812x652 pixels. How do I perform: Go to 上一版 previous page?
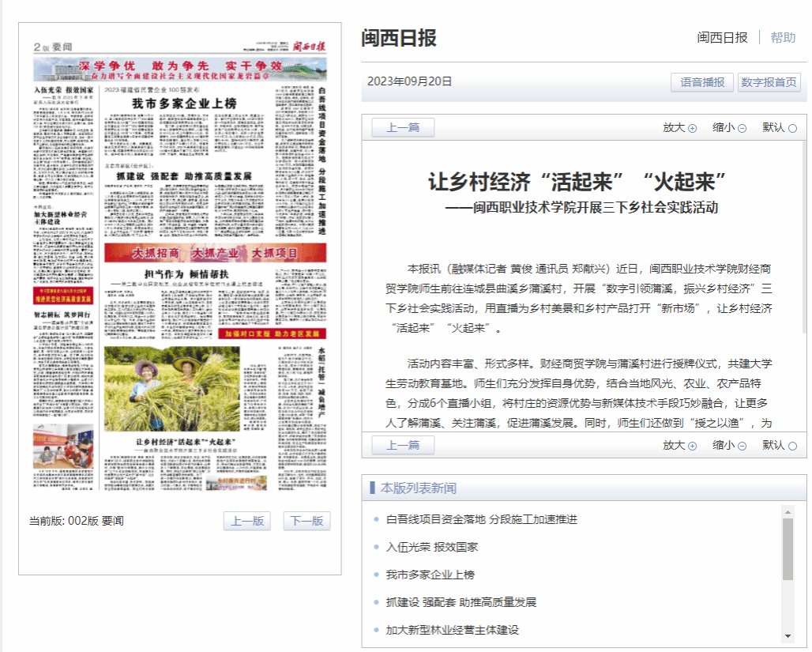tap(246, 521)
